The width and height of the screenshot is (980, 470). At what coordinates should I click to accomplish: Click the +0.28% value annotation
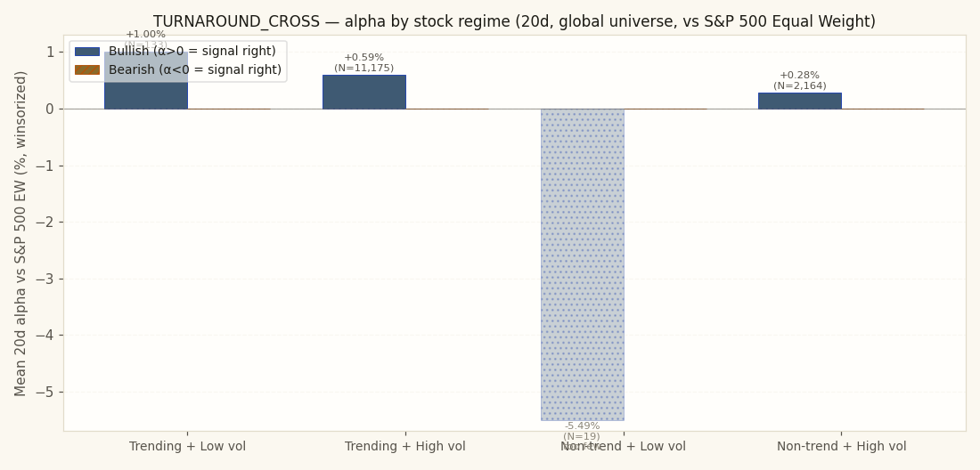click(799, 75)
